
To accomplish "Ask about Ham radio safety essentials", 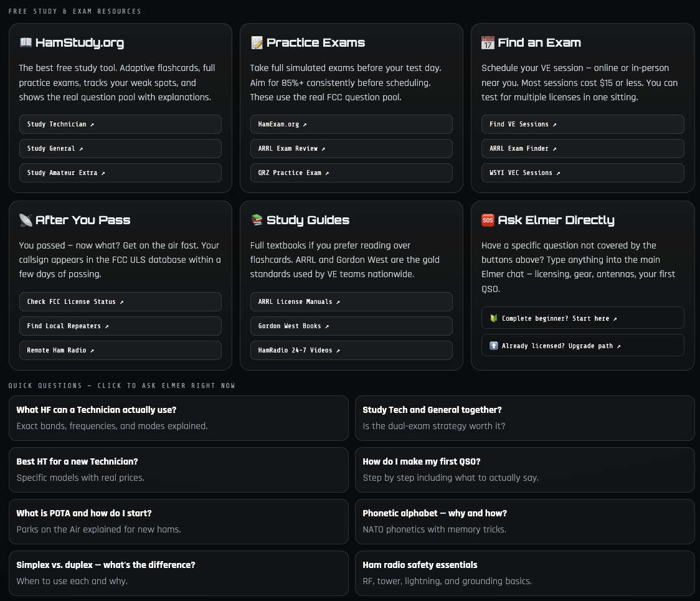I will [524, 574].
